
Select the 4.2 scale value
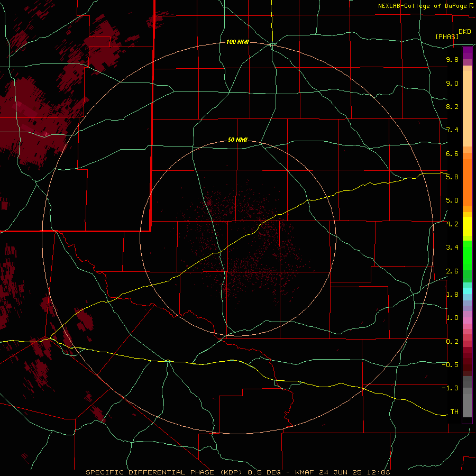[x=452, y=224]
